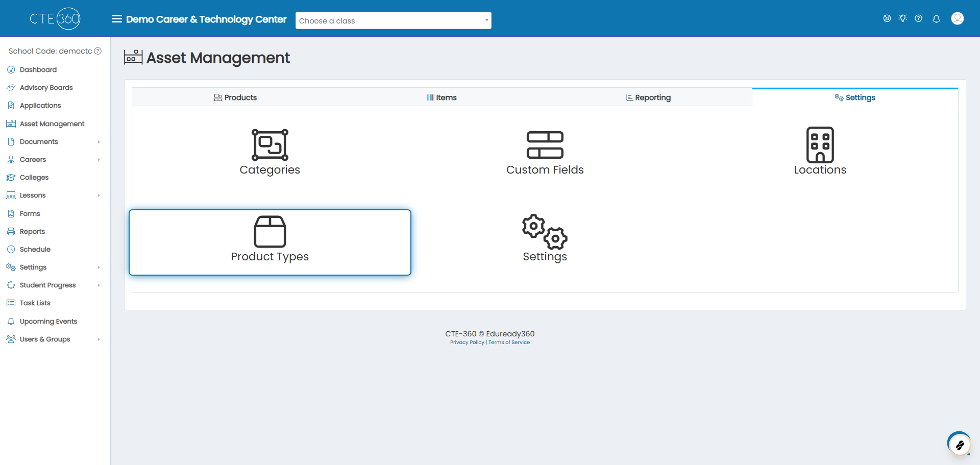
Task: Open the support lifebuoy icon in header
Action: point(887,18)
